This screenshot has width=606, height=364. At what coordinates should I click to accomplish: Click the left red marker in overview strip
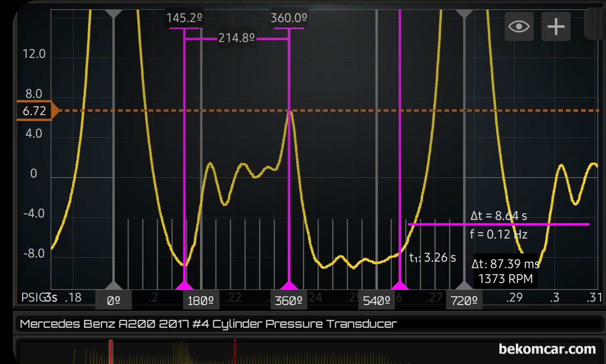point(111,351)
